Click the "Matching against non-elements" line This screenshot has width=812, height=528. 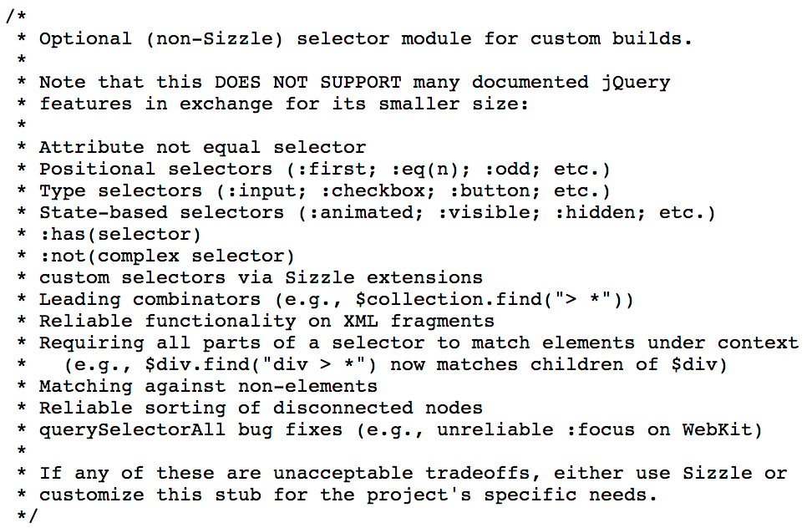pos(208,387)
